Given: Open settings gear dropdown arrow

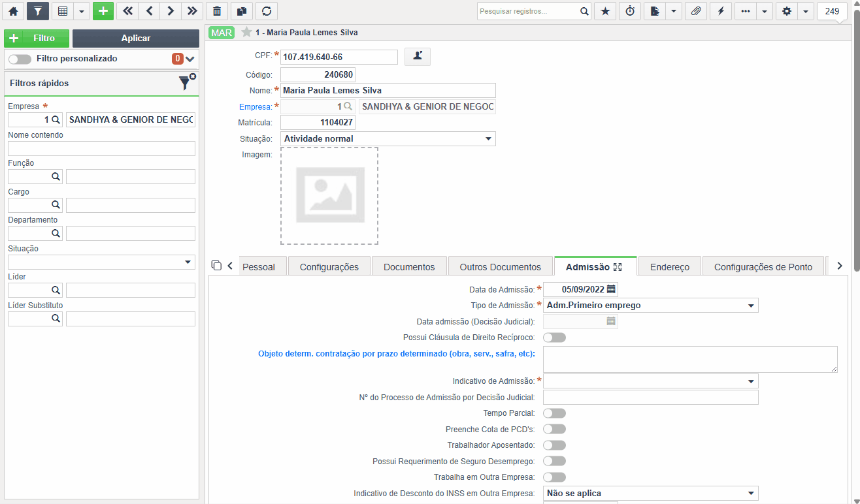Looking at the screenshot, I should [806, 11].
